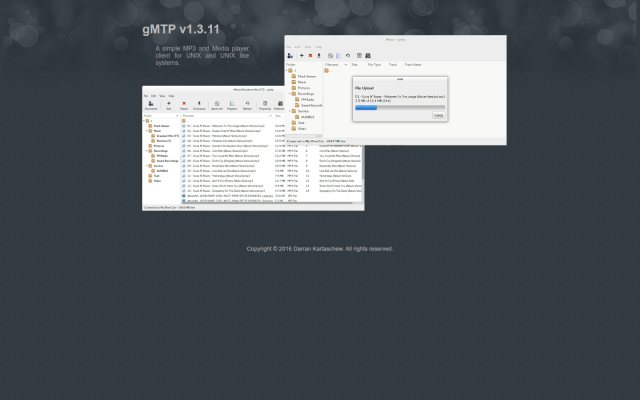
Task: Click Preferences icon in file-list window toolbar
Action: [280, 104]
